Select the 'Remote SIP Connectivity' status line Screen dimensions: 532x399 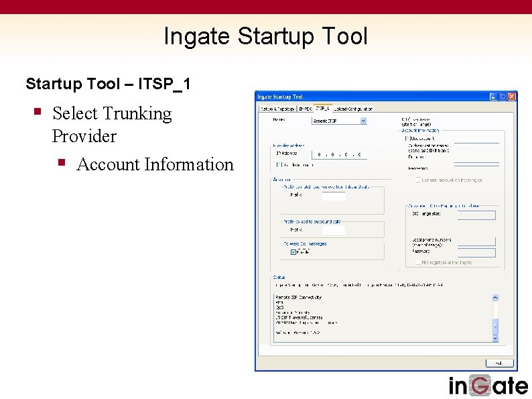(x=299, y=297)
